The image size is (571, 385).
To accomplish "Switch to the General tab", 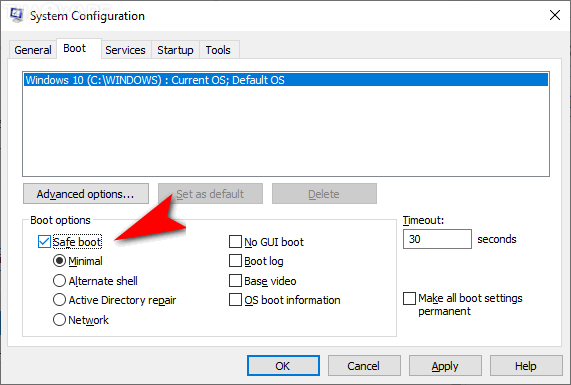I will click(x=33, y=50).
